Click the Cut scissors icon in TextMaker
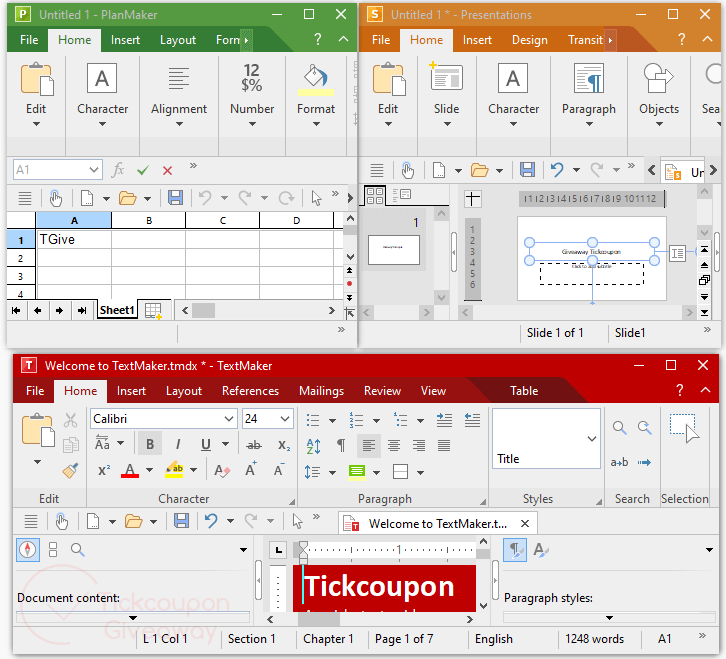Screen dimensions: 726x659 pyautogui.click(x=70, y=420)
